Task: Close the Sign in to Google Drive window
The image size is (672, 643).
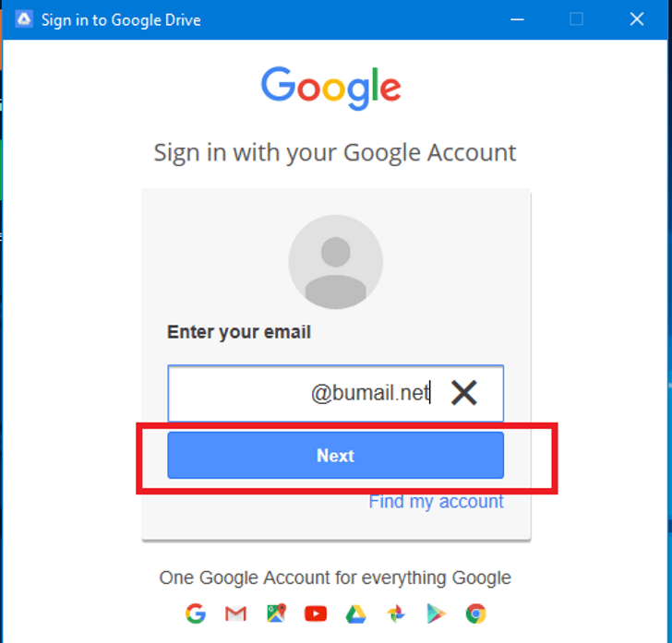Action: (x=637, y=19)
